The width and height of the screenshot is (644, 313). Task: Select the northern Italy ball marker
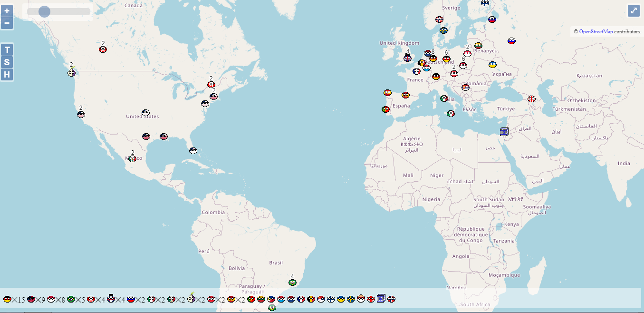[444, 98]
